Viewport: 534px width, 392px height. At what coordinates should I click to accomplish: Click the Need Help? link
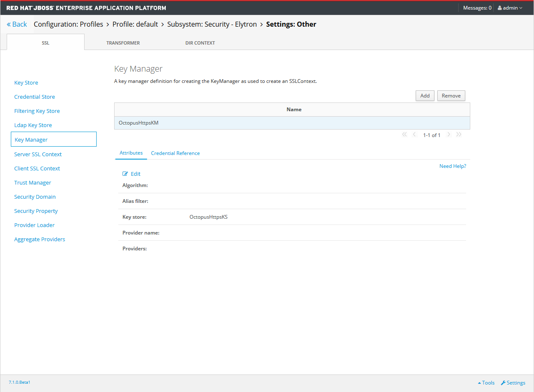(452, 166)
